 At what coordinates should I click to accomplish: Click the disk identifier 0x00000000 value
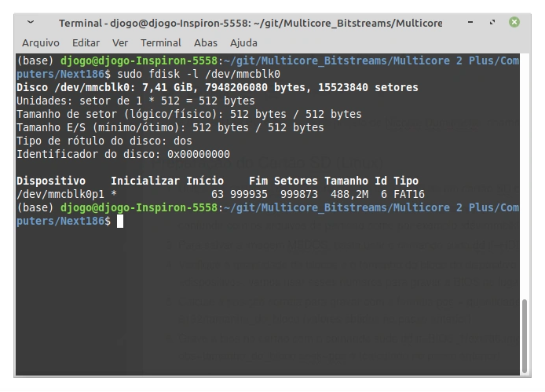[x=199, y=154]
